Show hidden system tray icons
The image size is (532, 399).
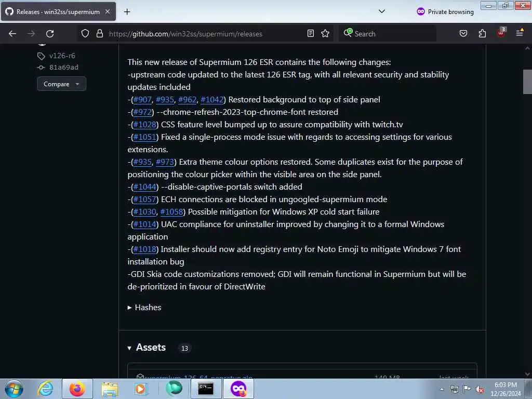[442, 389]
